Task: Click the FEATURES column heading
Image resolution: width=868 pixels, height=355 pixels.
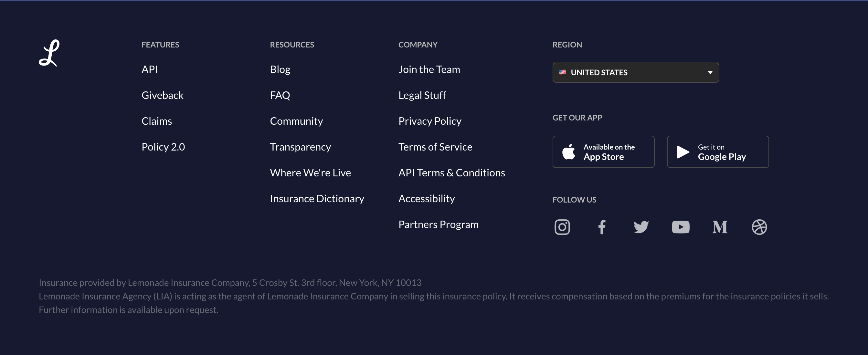Action: tap(160, 45)
